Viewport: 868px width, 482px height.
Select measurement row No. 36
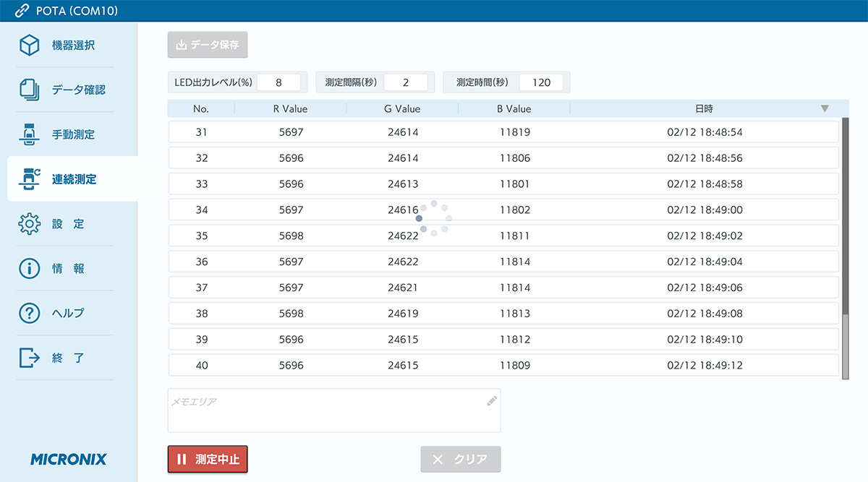point(503,262)
